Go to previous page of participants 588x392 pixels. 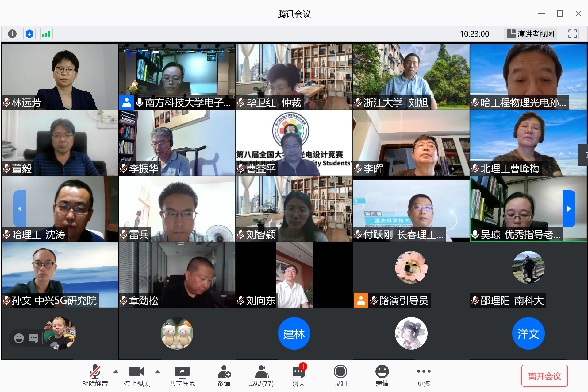tap(20, 209)
